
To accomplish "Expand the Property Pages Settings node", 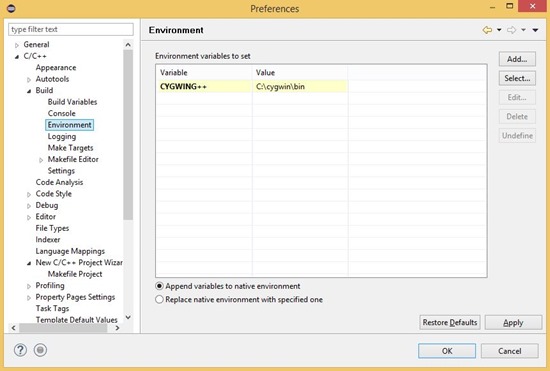I will tap(29, 298).
